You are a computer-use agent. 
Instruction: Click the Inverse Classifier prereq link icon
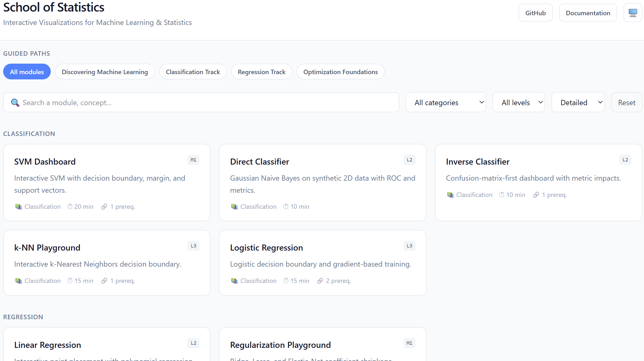[536, 195]
